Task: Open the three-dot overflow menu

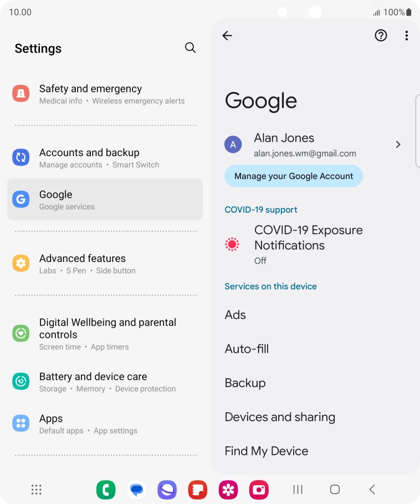Action: pos(407,35)
